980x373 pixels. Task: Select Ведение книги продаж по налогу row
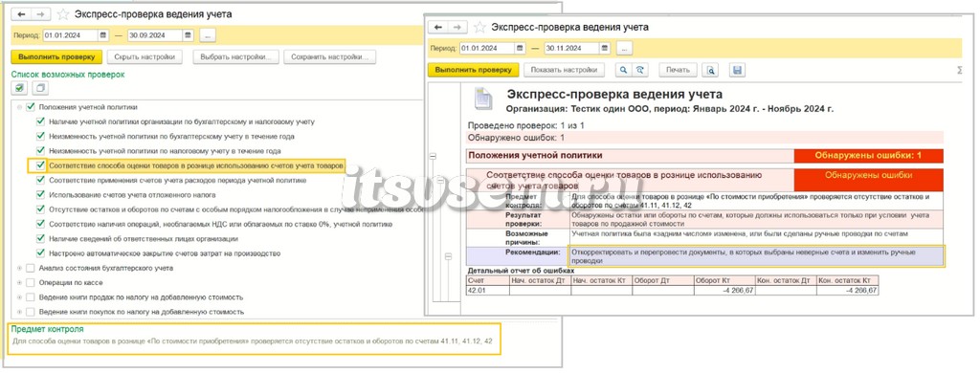coord(141,296)
